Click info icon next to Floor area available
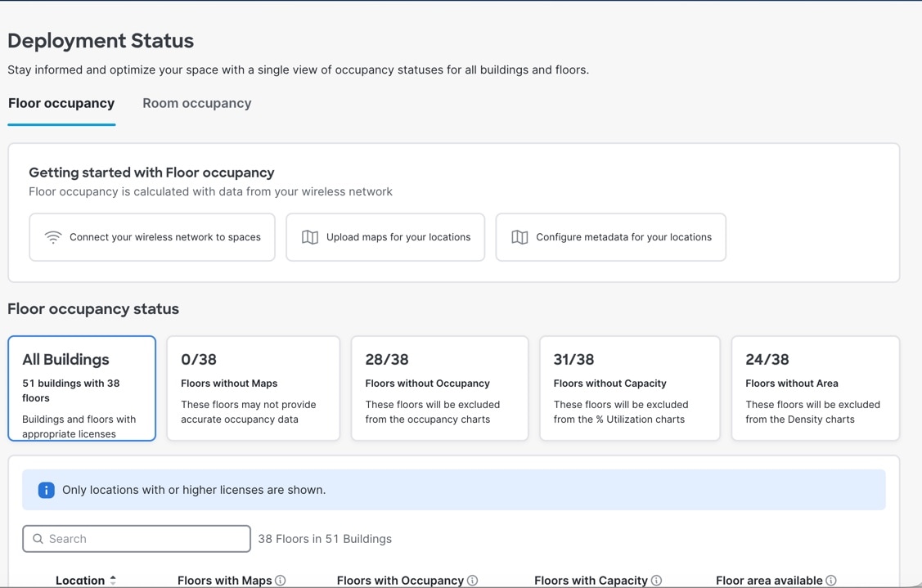The image size is (922, 588). tap(831, 581)
